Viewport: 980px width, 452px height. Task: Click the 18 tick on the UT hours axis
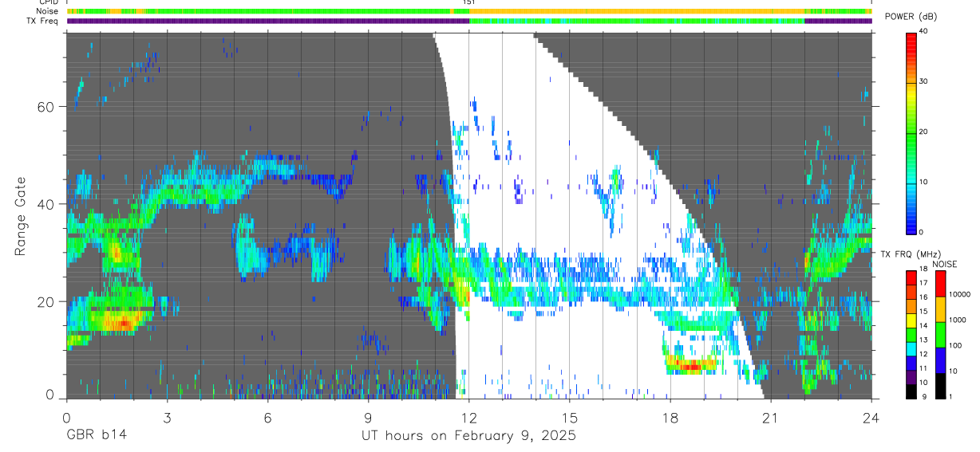(670, 417)
